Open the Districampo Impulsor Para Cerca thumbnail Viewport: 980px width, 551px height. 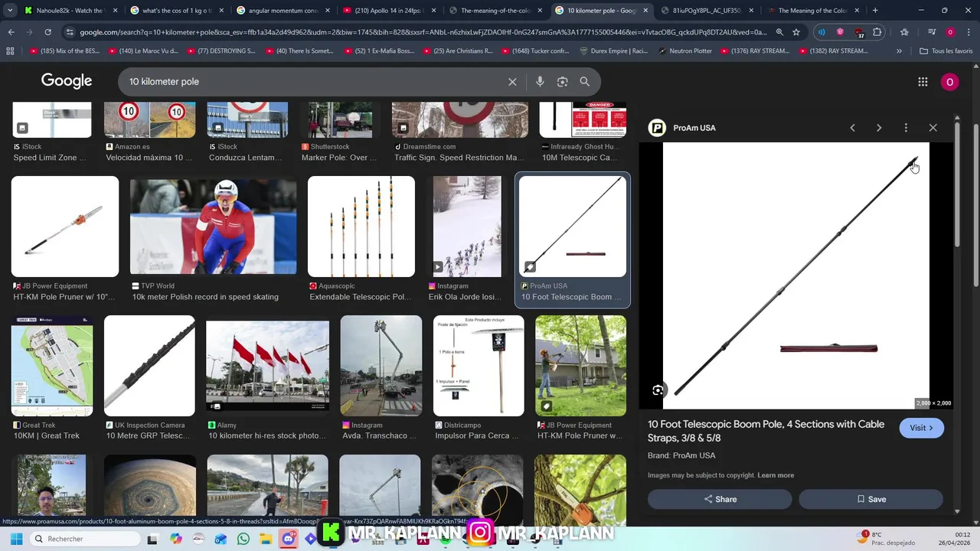coord(479,366)
